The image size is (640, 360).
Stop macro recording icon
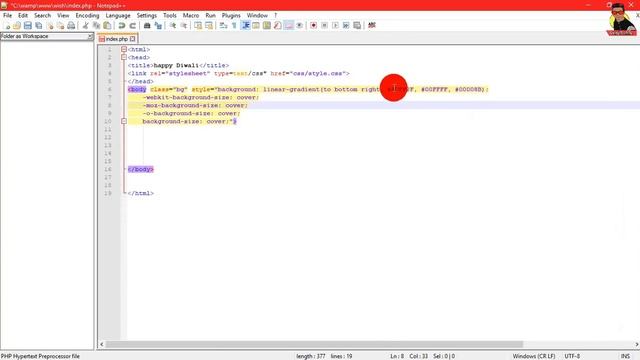pyautogui.click(x=324, y=26)
